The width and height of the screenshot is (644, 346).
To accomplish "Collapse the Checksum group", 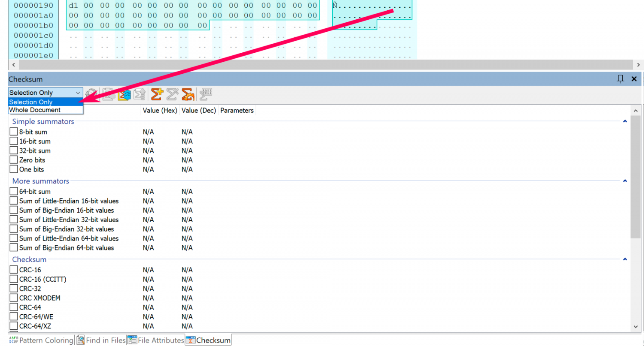I will pyautogui.click(x=625, y=259).
